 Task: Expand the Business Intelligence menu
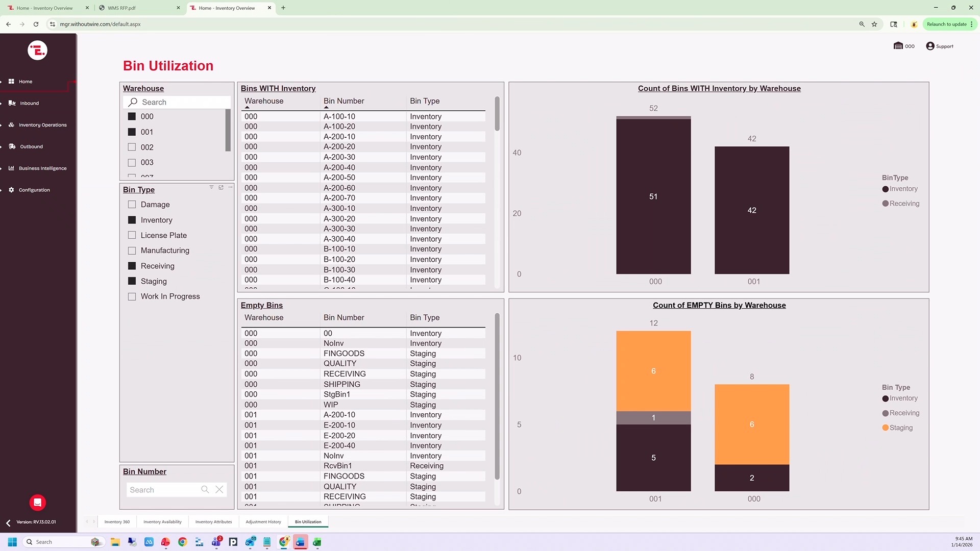pos(42,168)
